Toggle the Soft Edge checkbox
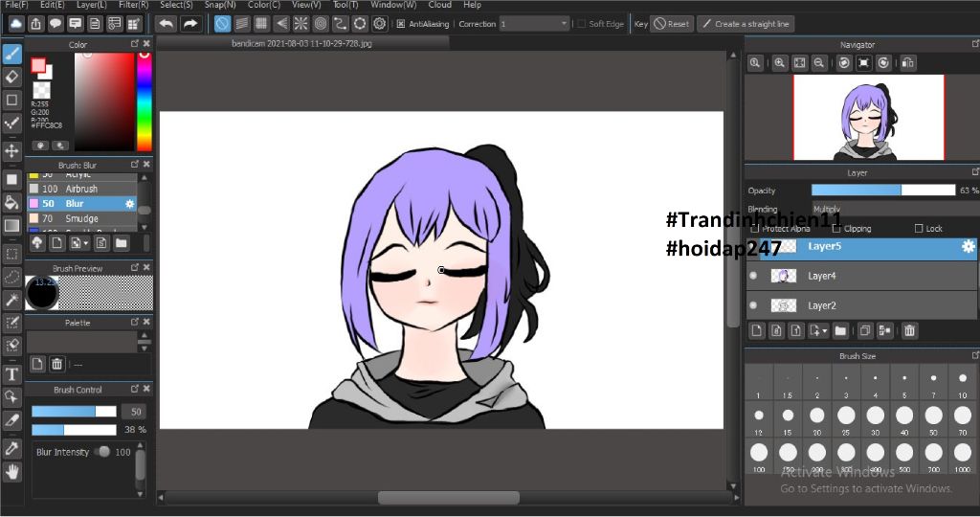The width and height of the screenshot is (980, 517). click(x=581, y=24)
